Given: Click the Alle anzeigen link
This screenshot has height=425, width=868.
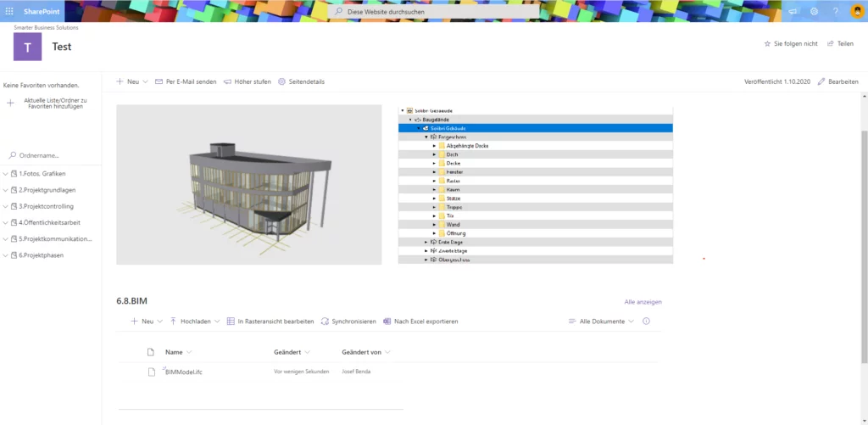Looking at the screenshot, I should [x=643, y=302].
